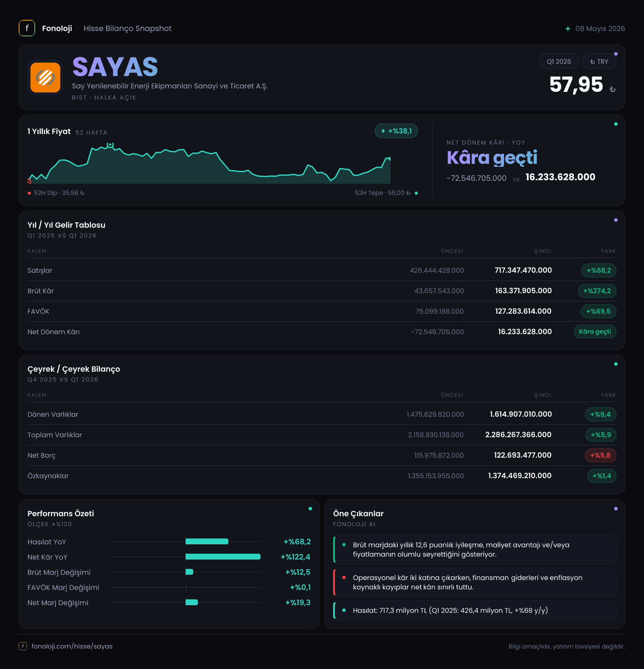Click the green 52H Tepe dot marker
This screenshot has height=669, width=644.
point(416,193)
